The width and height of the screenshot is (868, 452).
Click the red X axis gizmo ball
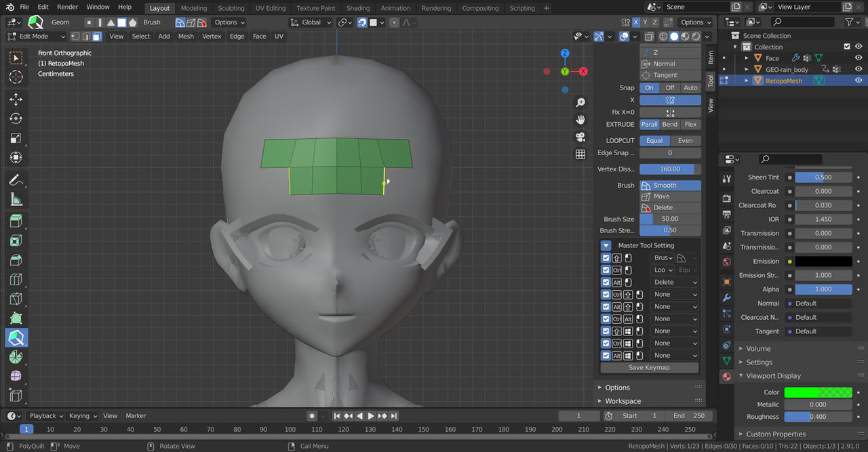[583, 71]
